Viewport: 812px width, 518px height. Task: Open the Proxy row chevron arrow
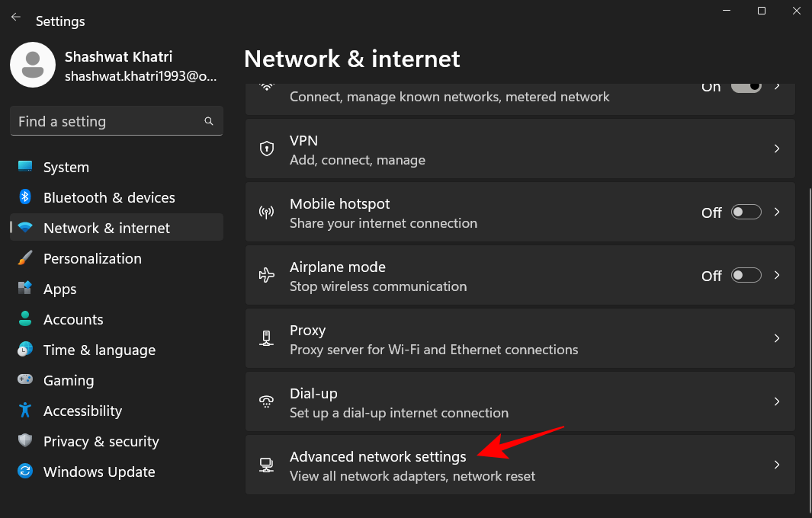[777, 339]
